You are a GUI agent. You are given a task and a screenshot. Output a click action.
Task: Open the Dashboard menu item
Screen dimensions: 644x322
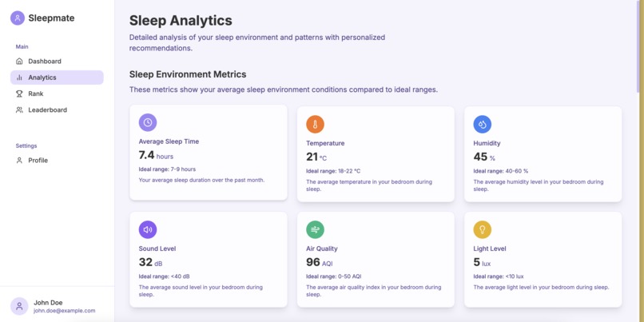point(57,62)
